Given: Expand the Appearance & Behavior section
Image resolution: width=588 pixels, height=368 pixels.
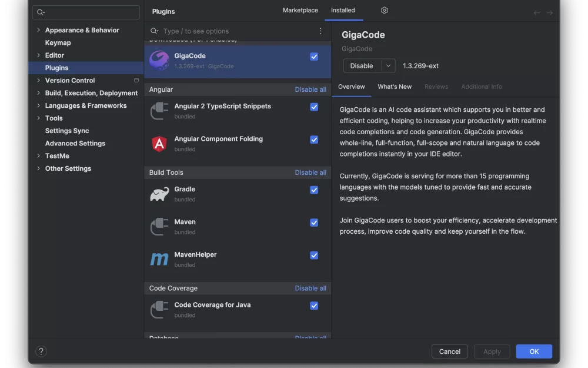Looking at the screenshot, I should coord(38,30).
